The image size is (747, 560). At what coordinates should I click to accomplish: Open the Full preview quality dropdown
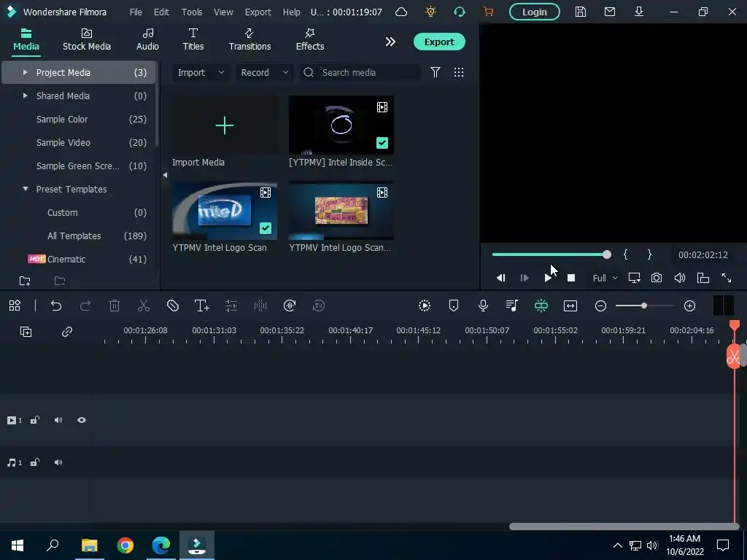[x=605, y=278]
